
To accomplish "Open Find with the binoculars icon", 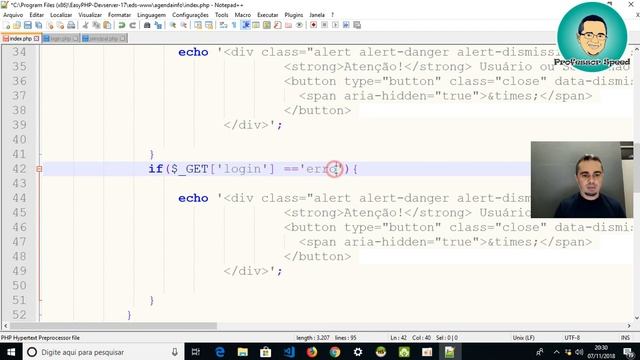I will (147, 25).
